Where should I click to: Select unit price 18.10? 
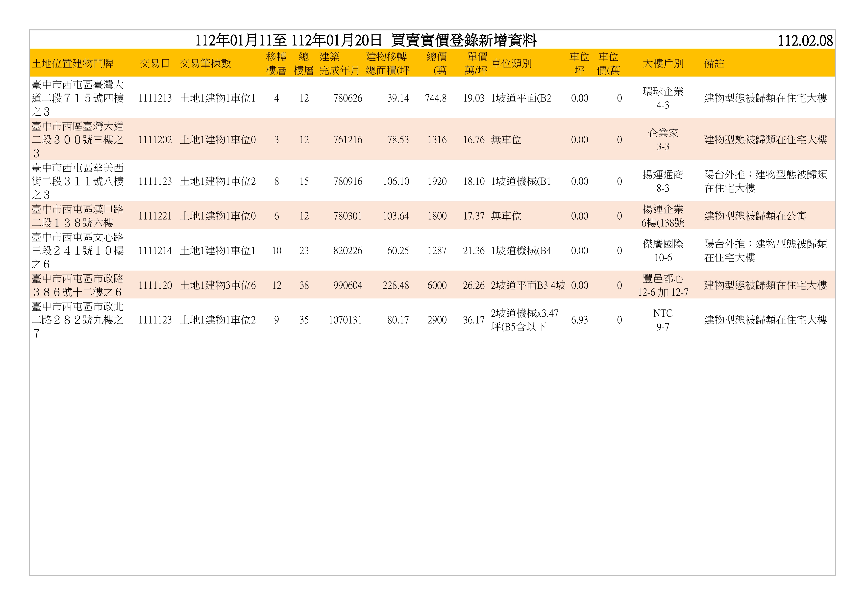(474, 181)
